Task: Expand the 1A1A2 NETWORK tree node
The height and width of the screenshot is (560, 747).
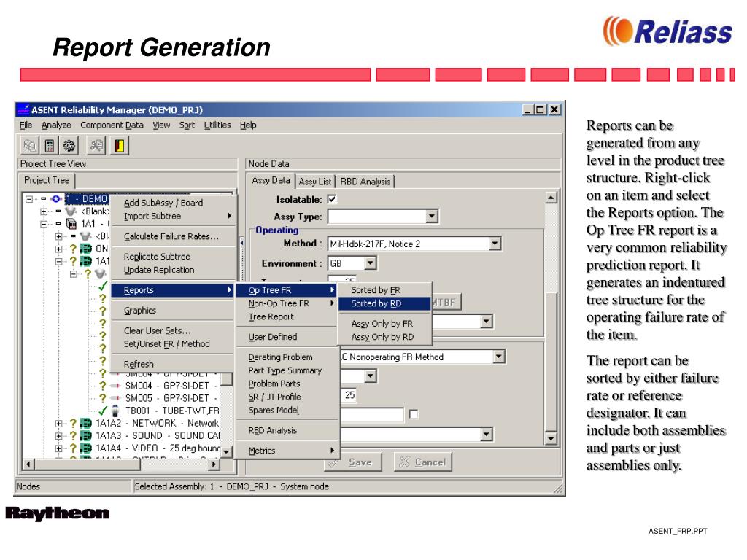Action: pyautogui.click(x=58, y=424)
